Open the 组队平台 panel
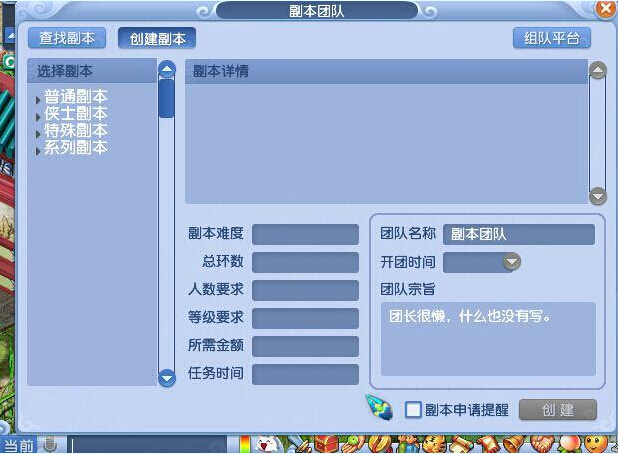618x454 pixels. tap(551, 38)
